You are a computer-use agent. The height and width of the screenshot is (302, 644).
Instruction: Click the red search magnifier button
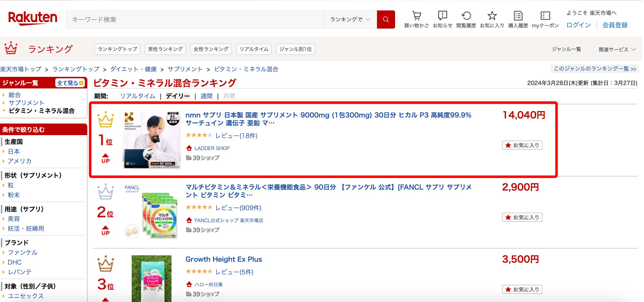(x=386, y=19)
